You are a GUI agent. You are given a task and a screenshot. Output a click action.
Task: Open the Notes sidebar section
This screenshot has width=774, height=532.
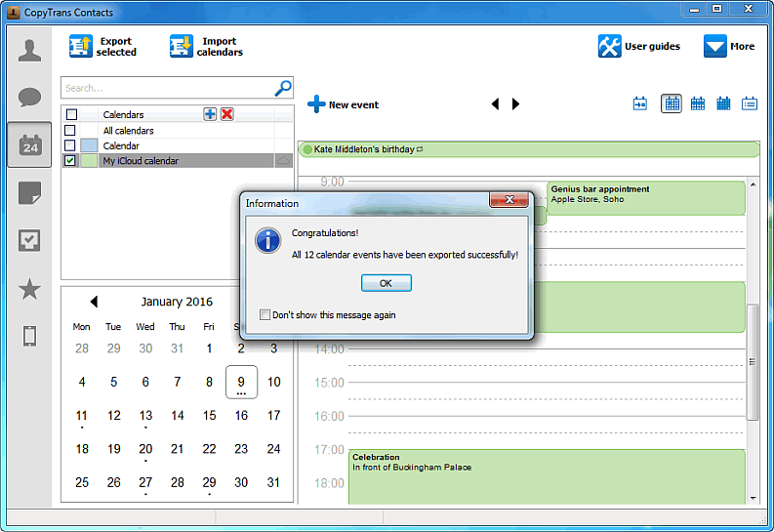click(29, 193)
